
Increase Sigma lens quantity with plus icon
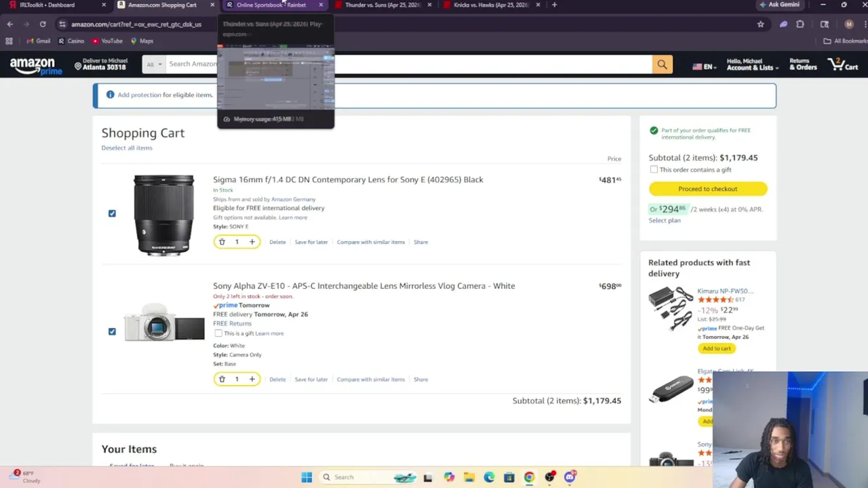tap(252, 242)
